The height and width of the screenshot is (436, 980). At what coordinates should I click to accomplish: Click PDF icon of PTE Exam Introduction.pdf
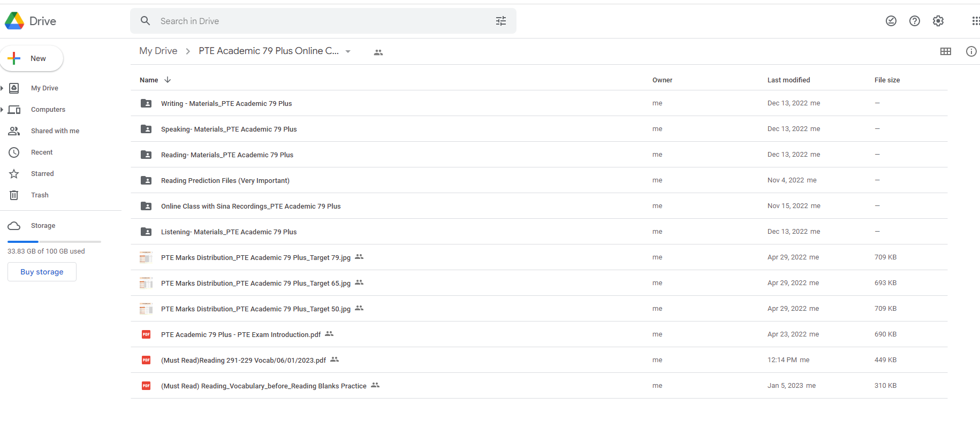click(x=146, y=334)
